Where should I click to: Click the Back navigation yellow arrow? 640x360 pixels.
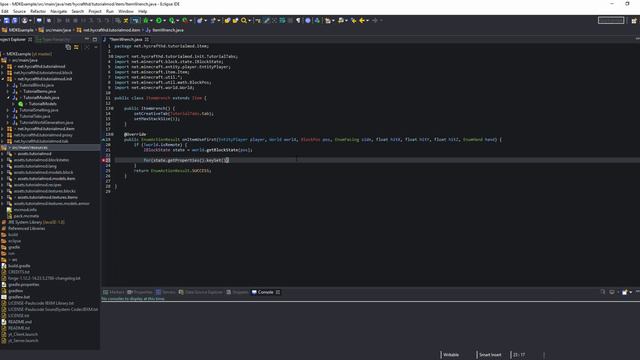coord(362,20)
